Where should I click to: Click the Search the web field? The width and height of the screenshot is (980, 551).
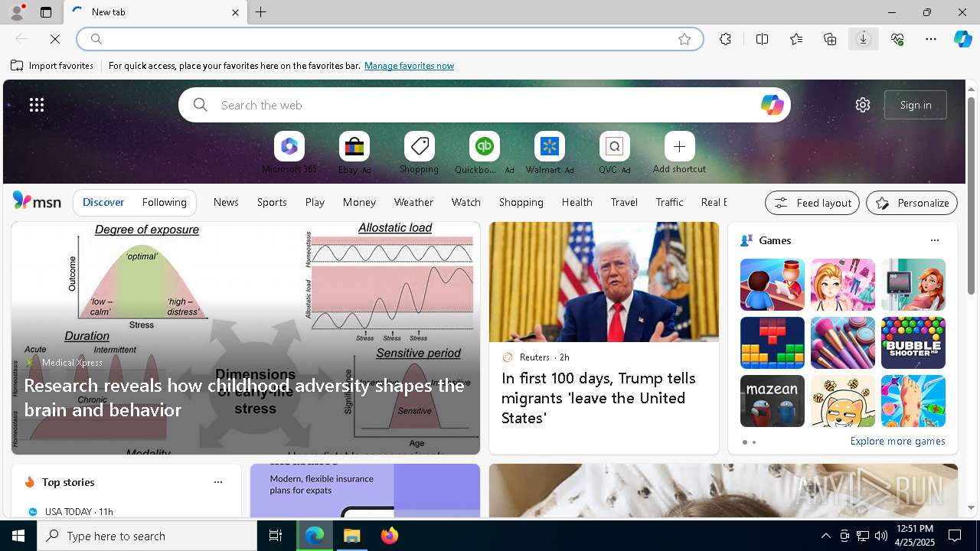pos(484,105)
